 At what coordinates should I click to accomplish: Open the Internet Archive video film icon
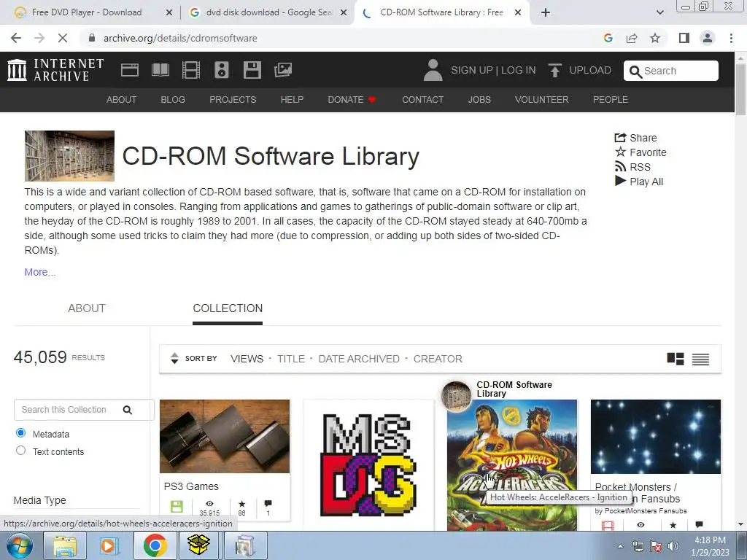(191, 70)
